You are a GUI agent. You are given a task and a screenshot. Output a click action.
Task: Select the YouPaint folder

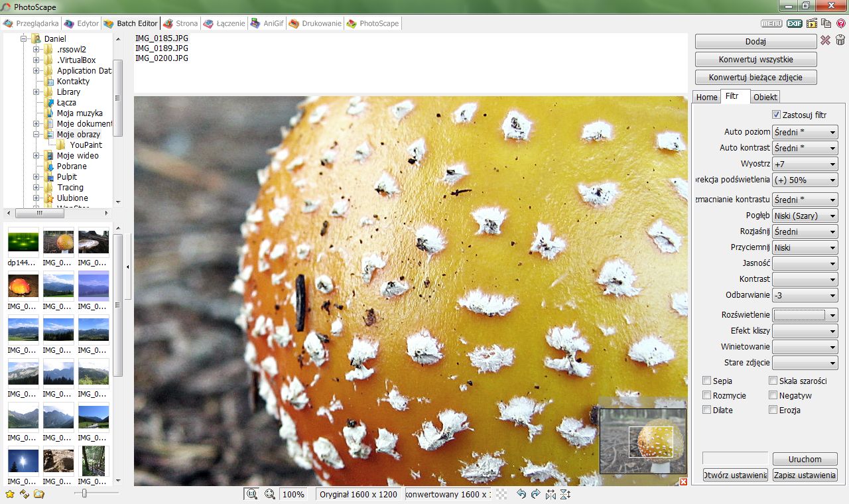pyautogui.click(x=86, y=145)
